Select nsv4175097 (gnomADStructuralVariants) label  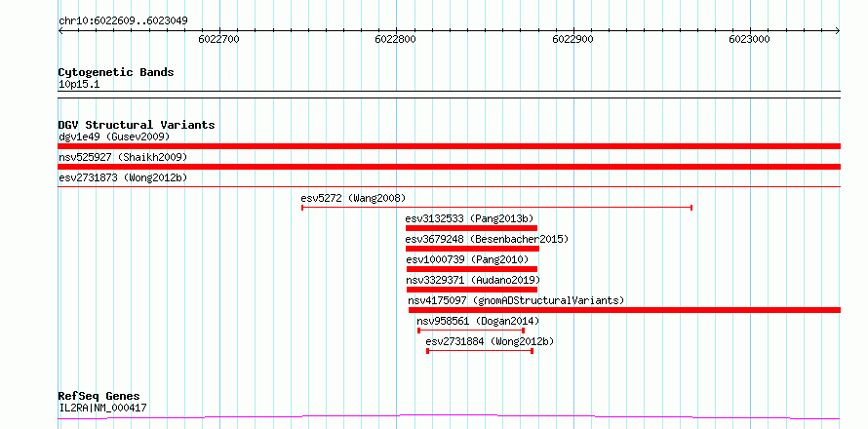pos(516,300)
